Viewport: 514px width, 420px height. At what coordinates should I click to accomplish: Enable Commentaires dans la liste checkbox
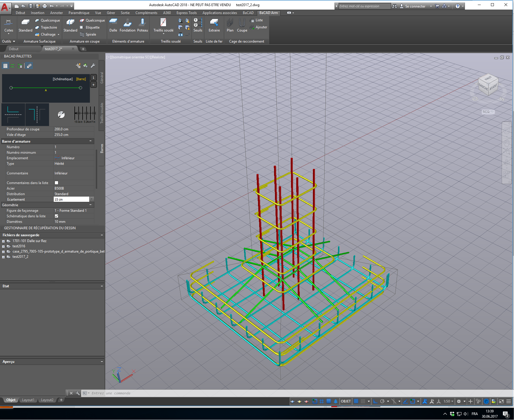click(x=57, y=183)
